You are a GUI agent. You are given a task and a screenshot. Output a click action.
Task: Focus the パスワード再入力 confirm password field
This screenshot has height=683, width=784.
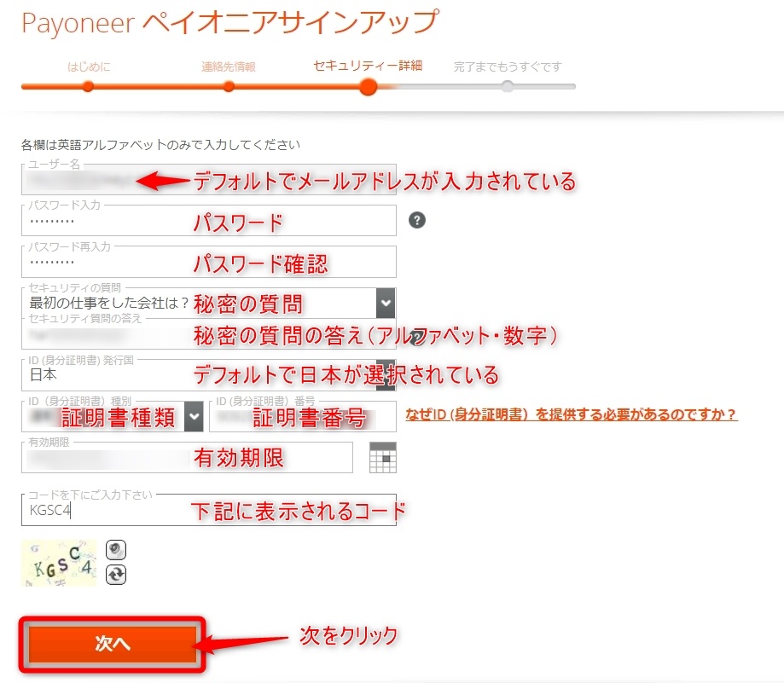coord(208,262)
